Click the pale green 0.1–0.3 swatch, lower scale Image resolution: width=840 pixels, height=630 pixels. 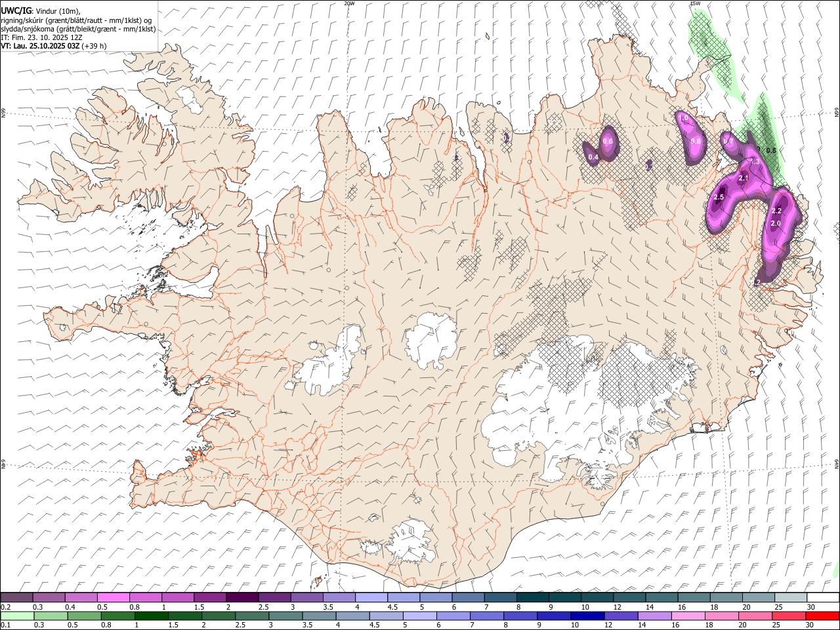[17, 616]
